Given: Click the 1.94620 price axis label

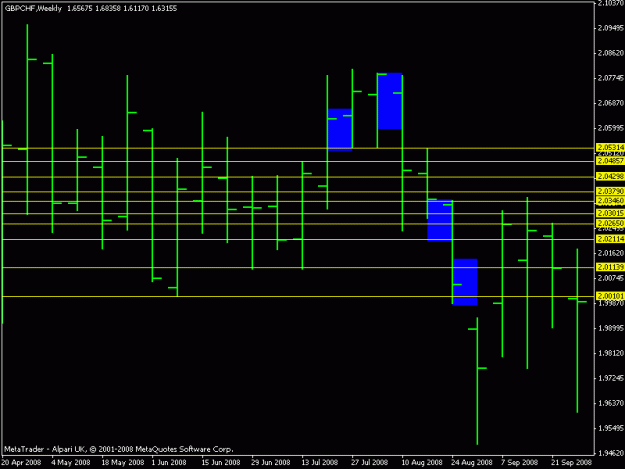Looking at the screenshot, I should 611,453.
